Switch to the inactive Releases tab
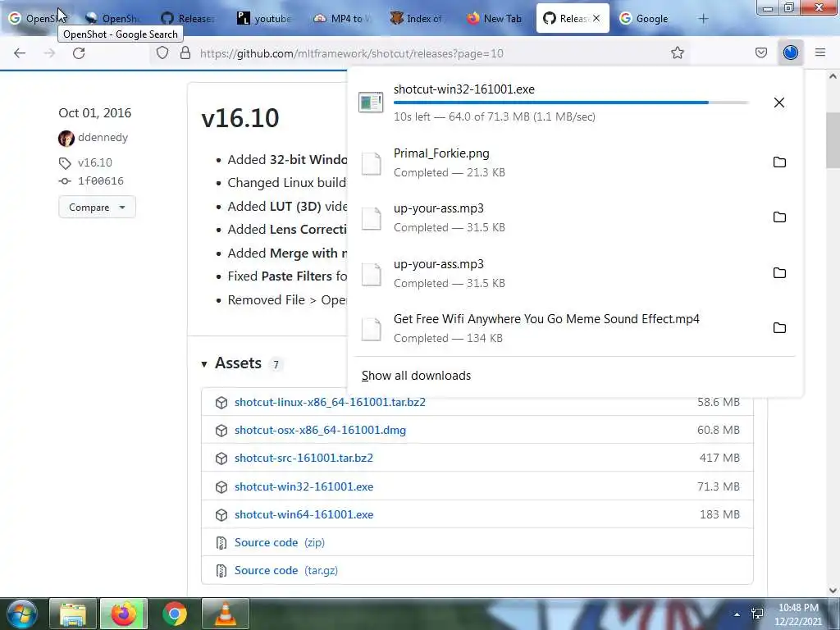This screenshot has width=840, height=630. pyautogui.click(x=189, y=18)
